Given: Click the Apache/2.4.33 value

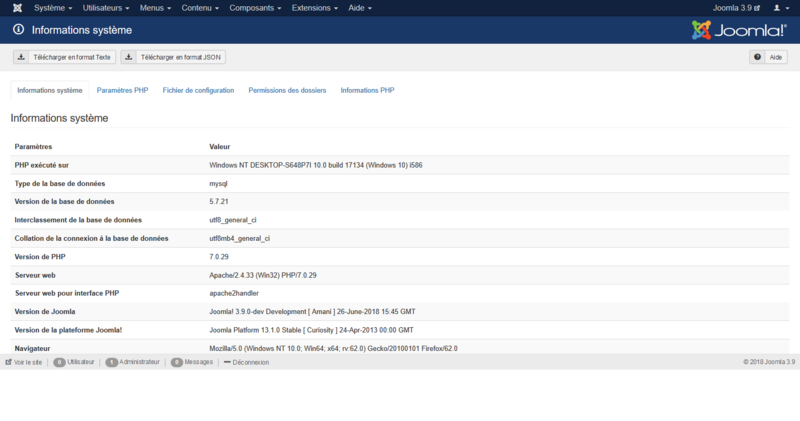Looking at the screenshot, I should point(263,275).
